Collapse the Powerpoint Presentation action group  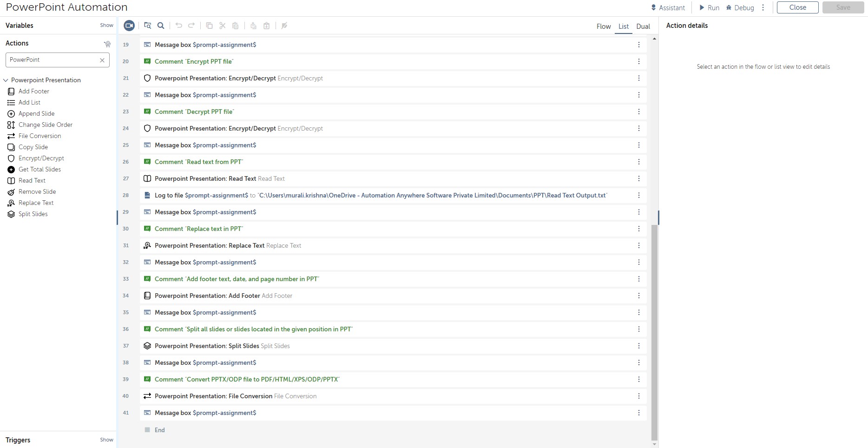pos(6,80)
